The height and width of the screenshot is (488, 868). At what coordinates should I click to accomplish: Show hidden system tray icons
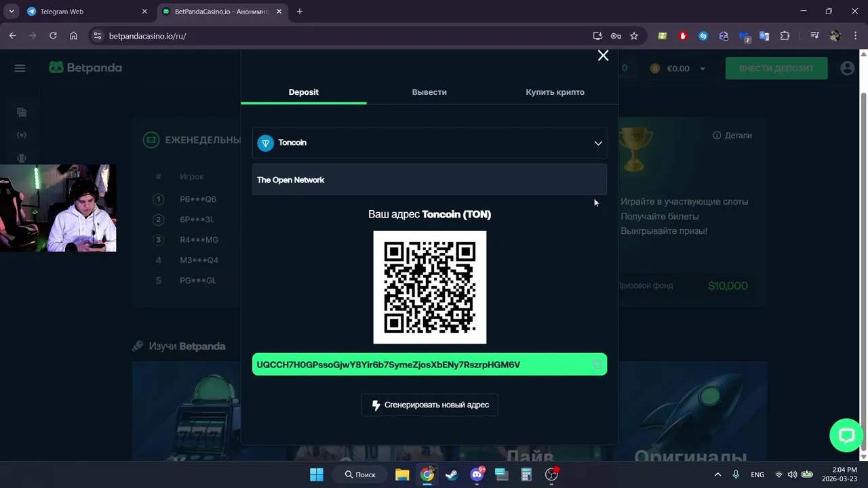tap(717, 474)
